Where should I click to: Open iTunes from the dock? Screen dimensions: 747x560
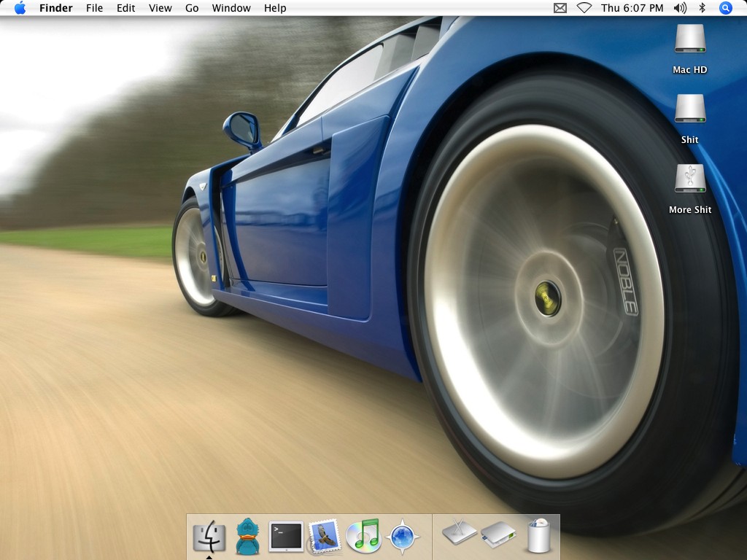(363, 537)
